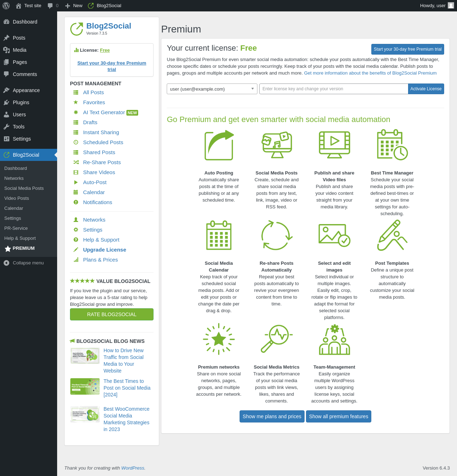
Task: Click the RATE BLOG2SOCIAL button
Action: pyautogui.click(x=112, y=314)
